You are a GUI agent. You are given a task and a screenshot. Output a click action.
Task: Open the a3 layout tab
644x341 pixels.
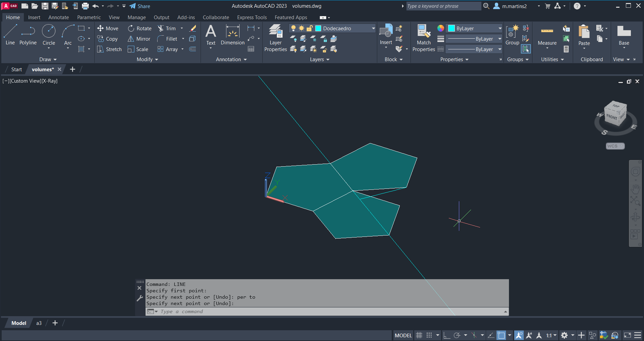click(39, 323)
